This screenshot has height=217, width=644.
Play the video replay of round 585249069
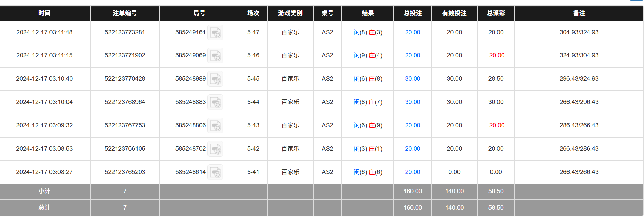(x=215, y=55)
